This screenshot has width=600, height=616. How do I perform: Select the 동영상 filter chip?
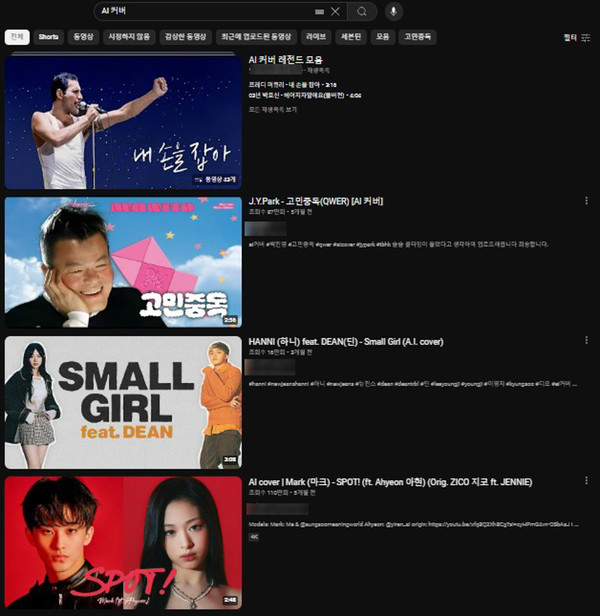tap(83, 37)
